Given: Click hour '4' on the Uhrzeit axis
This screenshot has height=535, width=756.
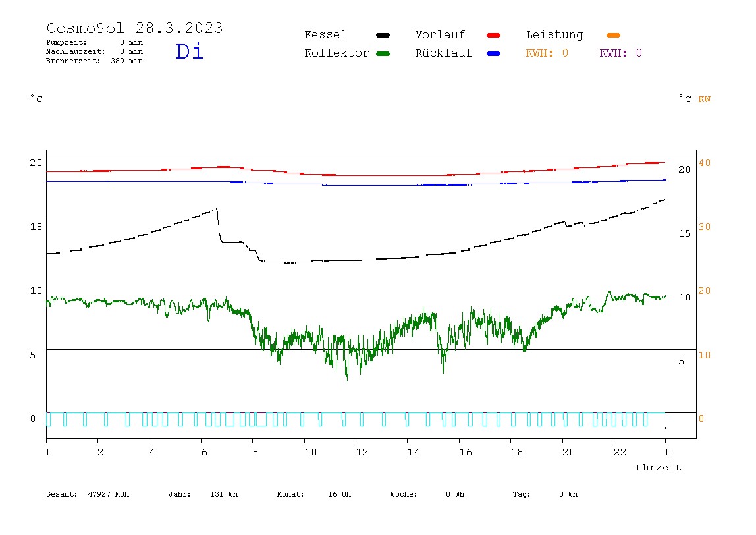Looking at the screenshot, I should [x=152, y=452].
